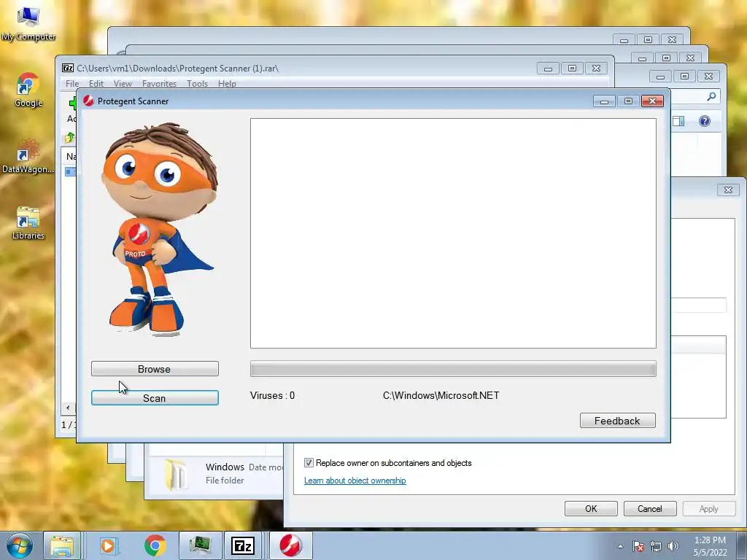Click the Proto superhero mascot image
Image resolution: width=747 pixels, height=560 pixels.
tap(160, 230)
